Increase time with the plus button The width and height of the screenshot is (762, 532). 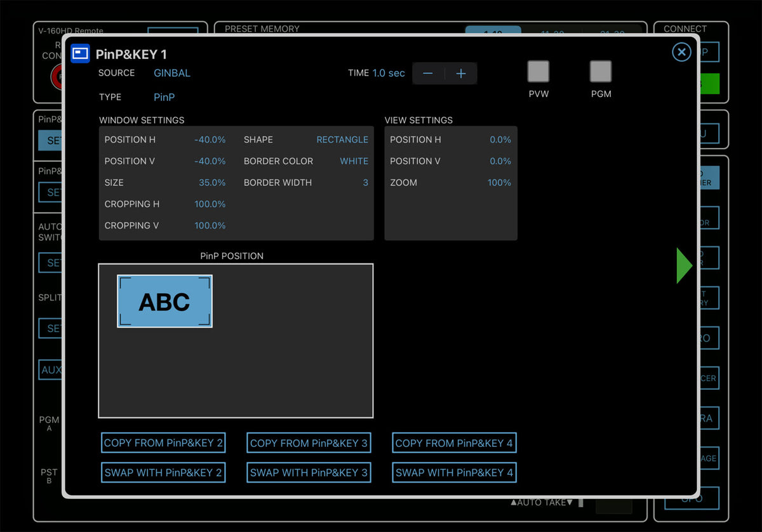point(461,74)
